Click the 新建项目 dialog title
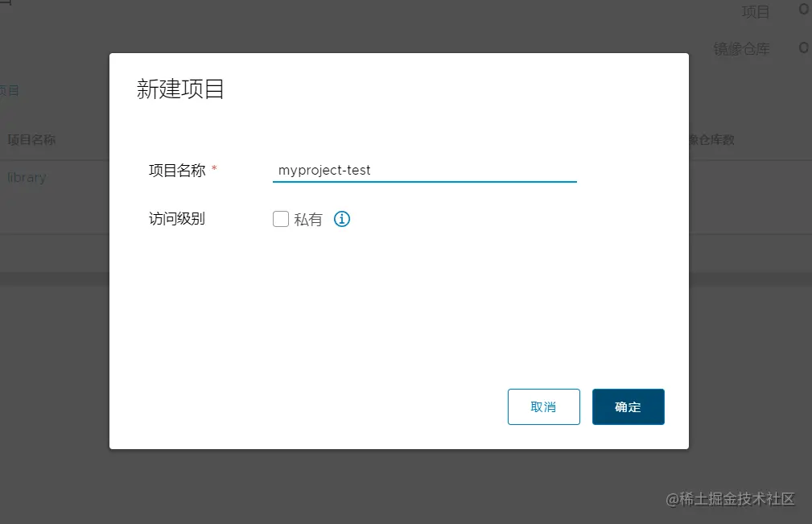Image resolution: width=812 pixels, height=524 pixels. pyautogui.click(x=180, y=89)
